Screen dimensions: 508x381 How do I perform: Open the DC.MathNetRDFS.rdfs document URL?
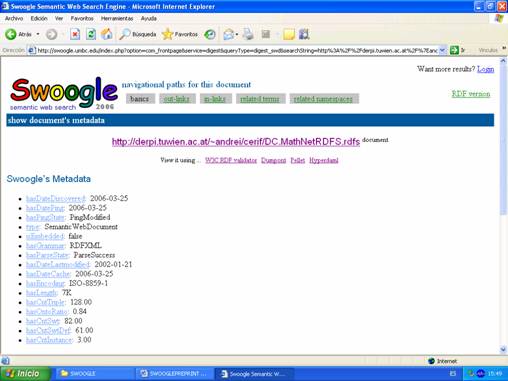[x=236, y=142]
